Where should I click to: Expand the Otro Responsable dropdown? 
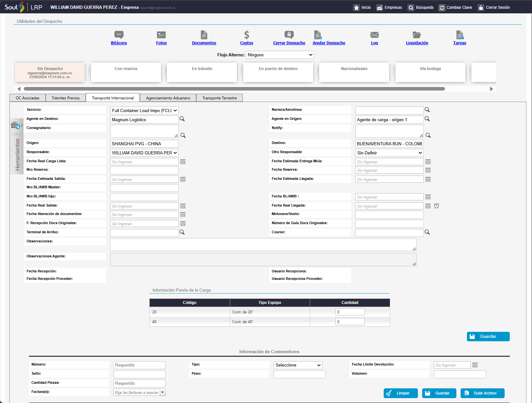pos(389,153)
